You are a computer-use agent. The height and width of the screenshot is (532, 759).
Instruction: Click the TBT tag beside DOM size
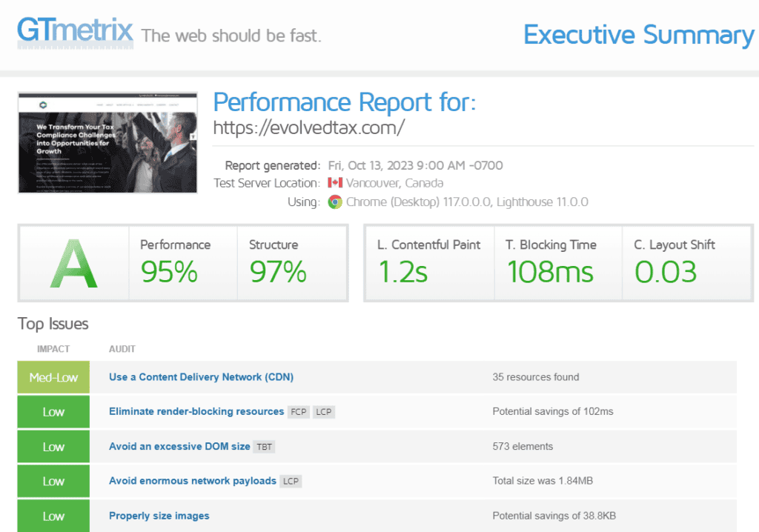pyautogui.click(x=264, y=447)
